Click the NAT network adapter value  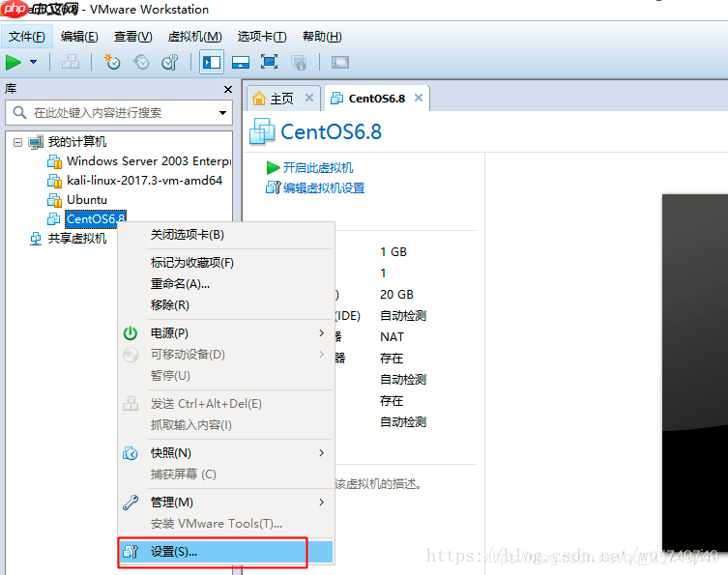(x=392, y=337)
